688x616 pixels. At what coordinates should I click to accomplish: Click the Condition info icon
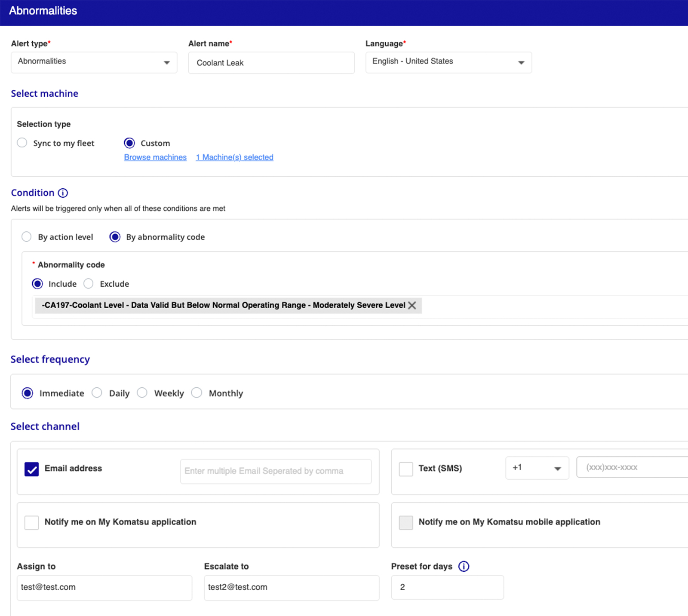[x=63, y=193]
